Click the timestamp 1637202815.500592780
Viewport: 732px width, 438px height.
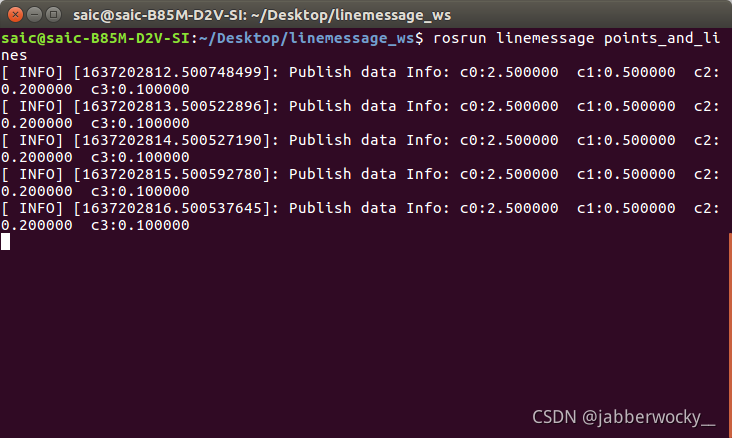pyautogui.click(x=172, y=174)
